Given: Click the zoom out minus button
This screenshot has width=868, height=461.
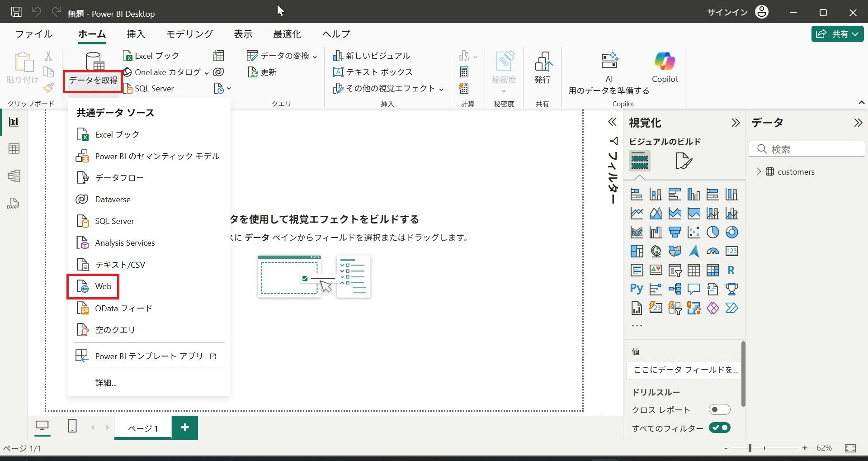Looking at the screenshot, I should click(726, 448).
